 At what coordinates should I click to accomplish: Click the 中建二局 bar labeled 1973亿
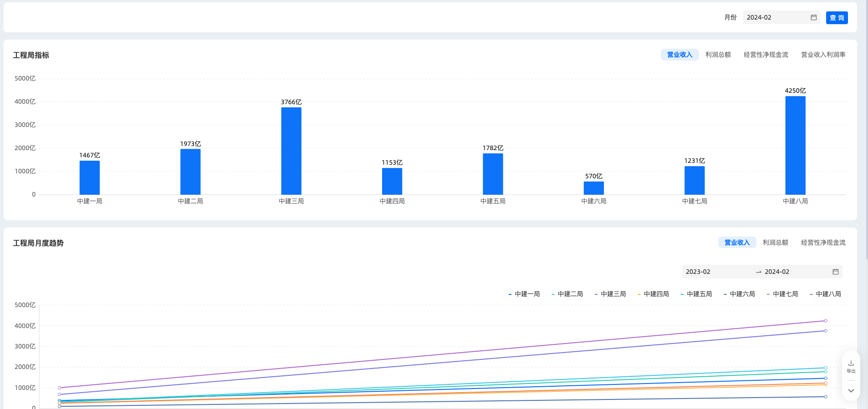tap(190, 172)
